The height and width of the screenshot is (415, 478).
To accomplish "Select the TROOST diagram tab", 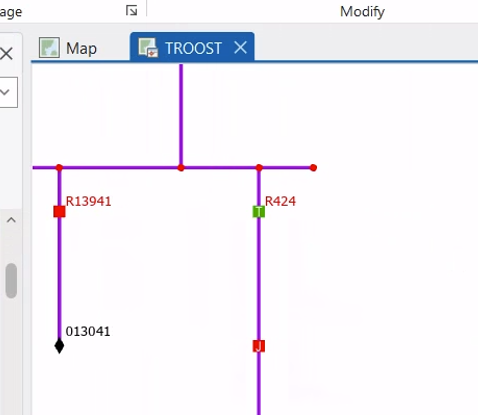I will tap(192, 47).
